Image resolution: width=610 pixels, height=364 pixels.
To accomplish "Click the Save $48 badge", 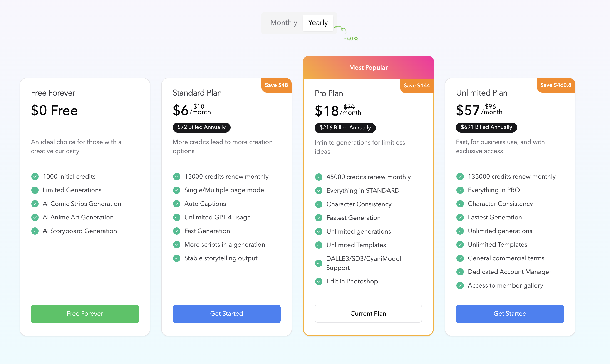I will pos(276,85).
